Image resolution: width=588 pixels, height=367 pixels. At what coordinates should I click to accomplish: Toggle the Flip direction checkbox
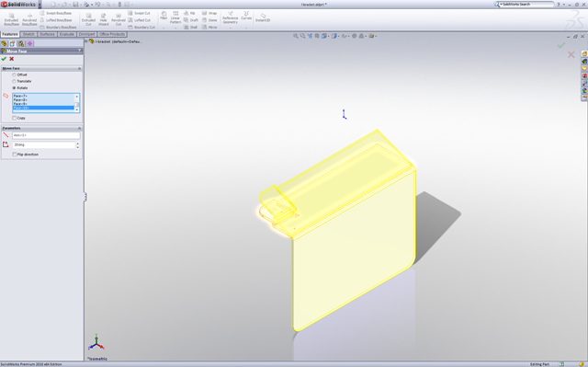coord(15,155)
